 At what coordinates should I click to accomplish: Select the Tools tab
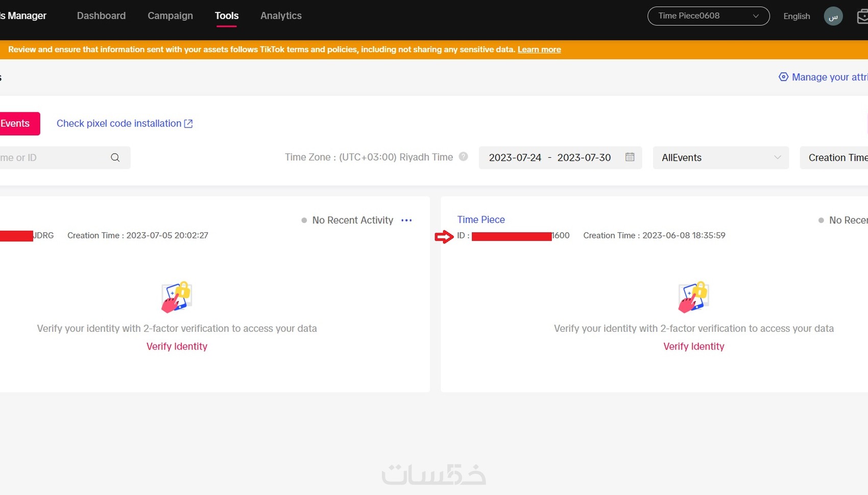(x=227, y=16)
